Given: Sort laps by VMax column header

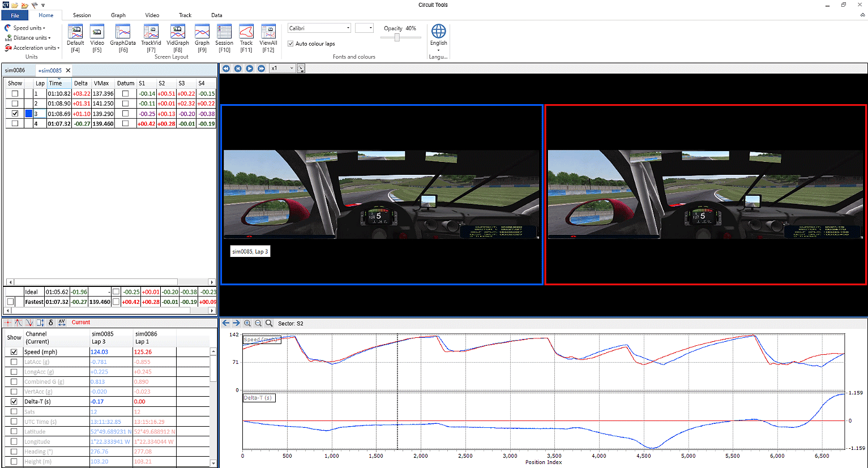Looking at the screenshot, I should pos(103,83).
